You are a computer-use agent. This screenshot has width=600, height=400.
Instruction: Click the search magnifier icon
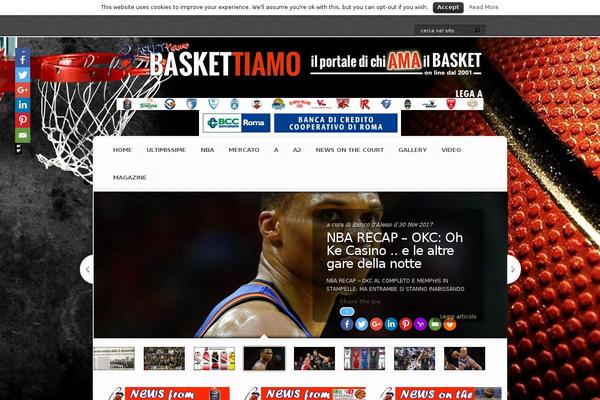tap(477, 30)
